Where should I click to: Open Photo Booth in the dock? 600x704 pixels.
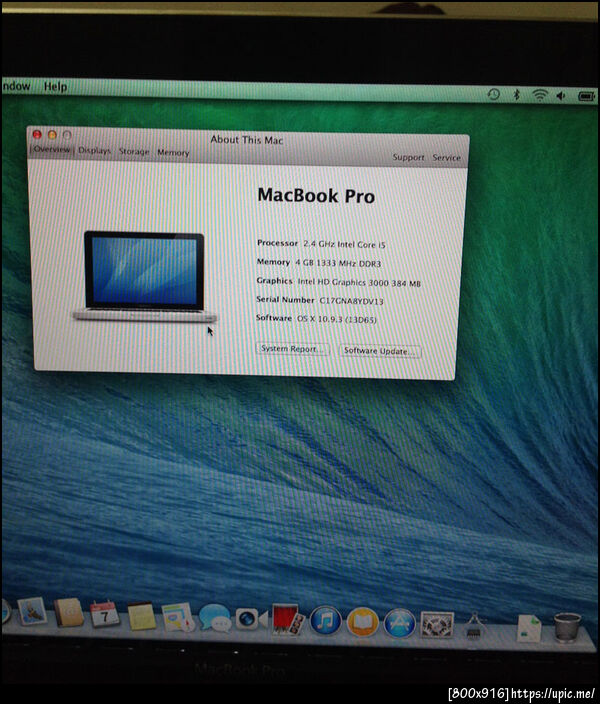(287, 620)
